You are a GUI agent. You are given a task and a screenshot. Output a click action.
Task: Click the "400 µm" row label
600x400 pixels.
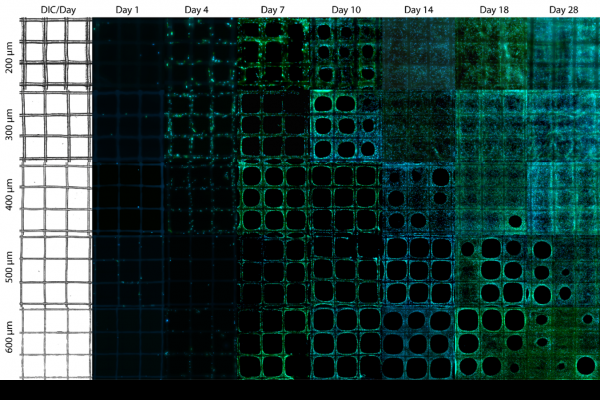(9, 198)
